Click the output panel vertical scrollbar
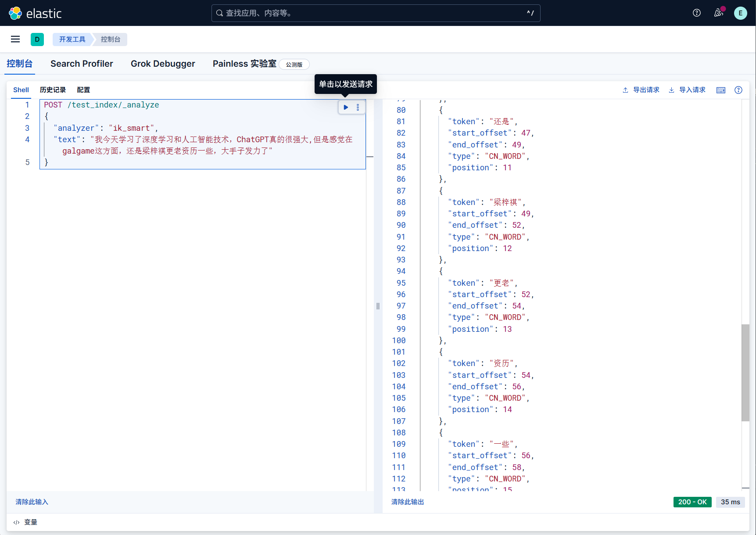 pyautogui.click(x=745, y=372)
